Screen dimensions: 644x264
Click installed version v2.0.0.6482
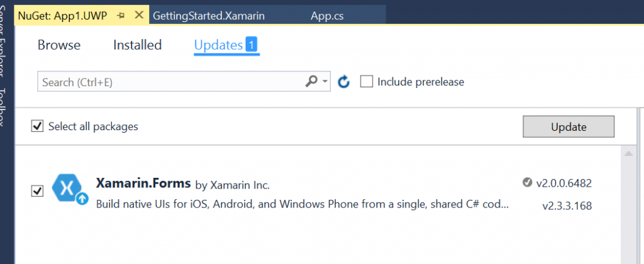564,183
